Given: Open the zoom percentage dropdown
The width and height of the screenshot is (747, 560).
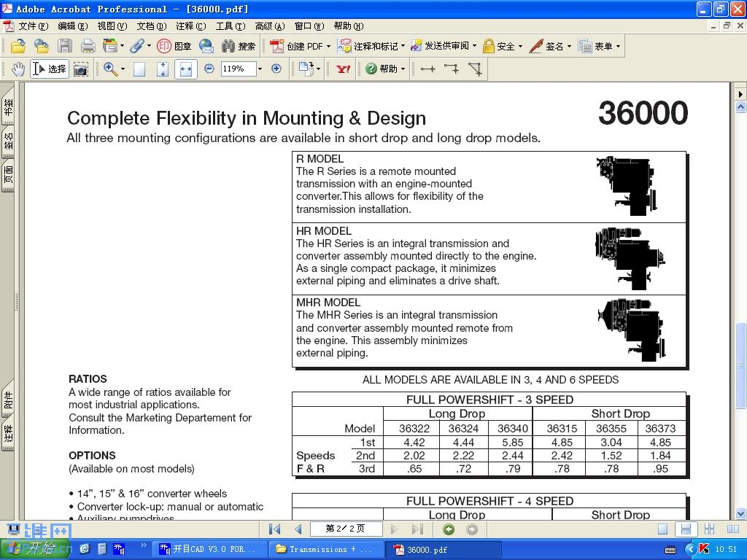Looking at the screenshot, I should pos(260,69).
